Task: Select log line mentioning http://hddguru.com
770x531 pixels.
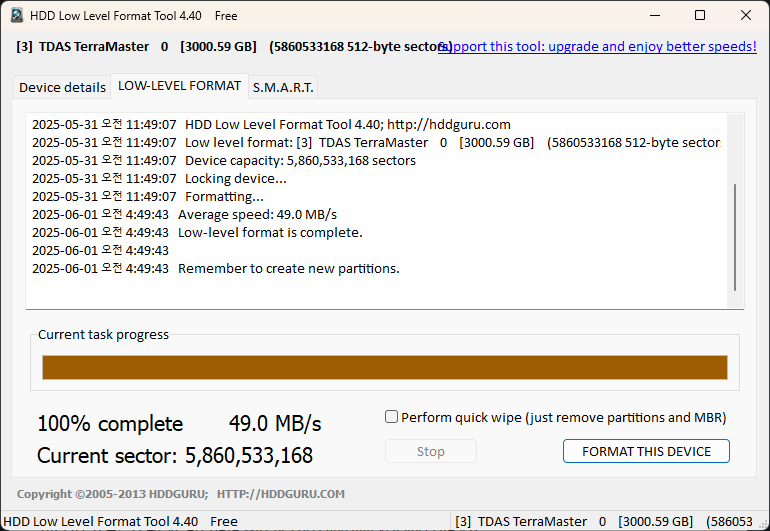Action: pyautogui.click(x=272, y=124)
